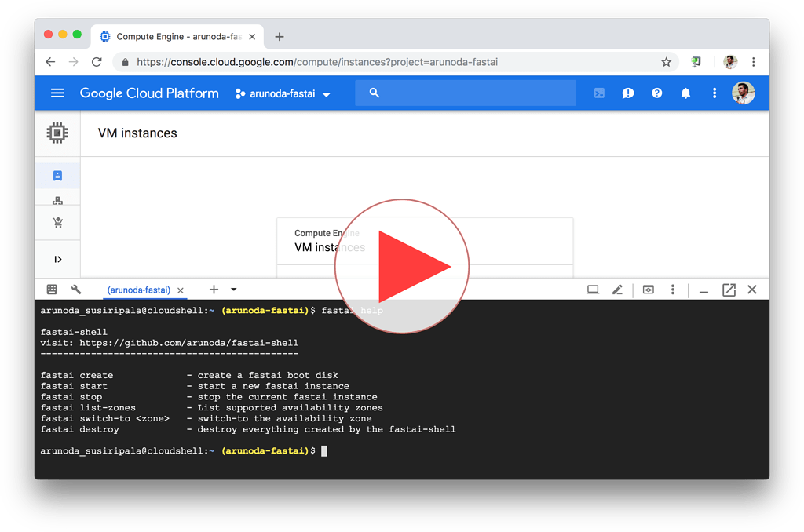Click the play button to start the video
This screenshot has width=804, height=532.
pos(402,265)
